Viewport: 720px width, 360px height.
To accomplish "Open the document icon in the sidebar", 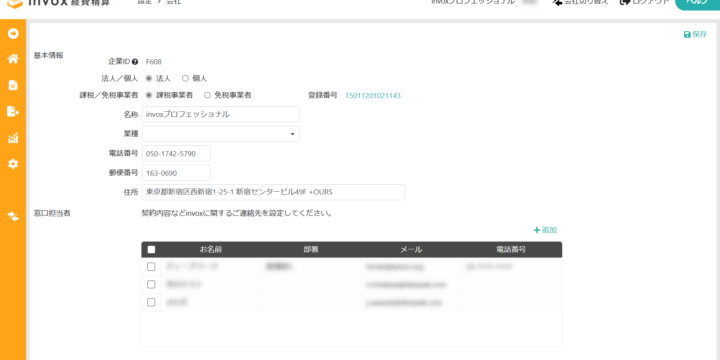I will point(13,85).
